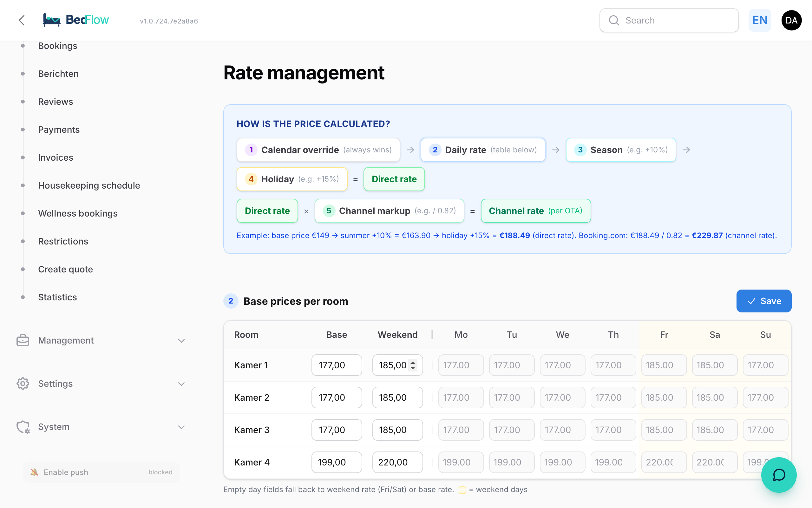This screenshot has height=508, width=812.
Task: Edit Kamer 2 weekend price field
Action: coord(397,398)
